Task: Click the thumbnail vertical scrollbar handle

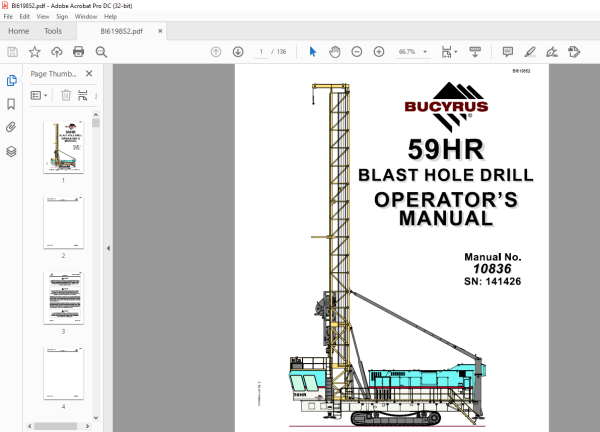Action: pos(96,123)
